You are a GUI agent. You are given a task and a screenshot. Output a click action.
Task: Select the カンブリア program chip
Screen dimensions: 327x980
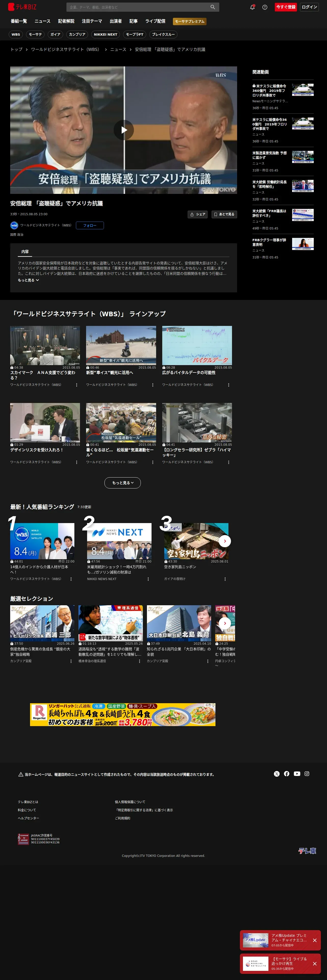pyautogui.click(x=77, y=35)
